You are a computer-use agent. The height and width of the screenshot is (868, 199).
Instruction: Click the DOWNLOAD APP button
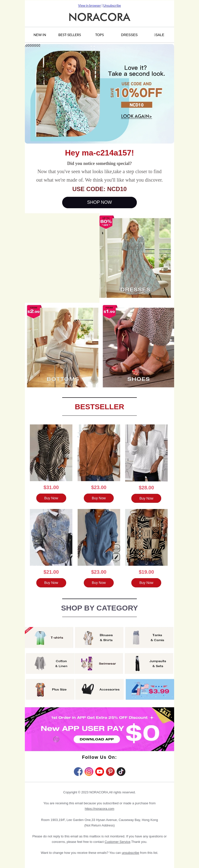[x=97, y=739]
